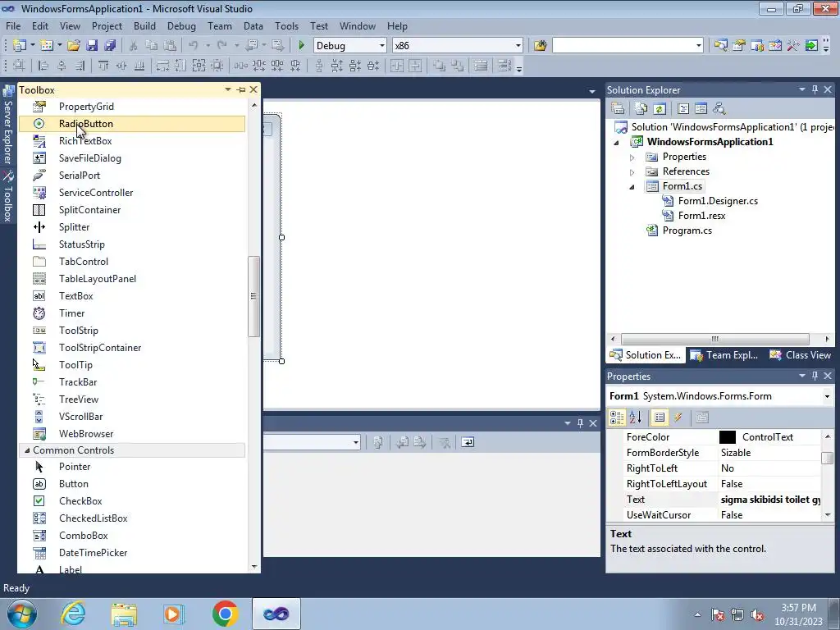Open the x86 platform dropdown
The image size is (840, 630).
point(518,46)
